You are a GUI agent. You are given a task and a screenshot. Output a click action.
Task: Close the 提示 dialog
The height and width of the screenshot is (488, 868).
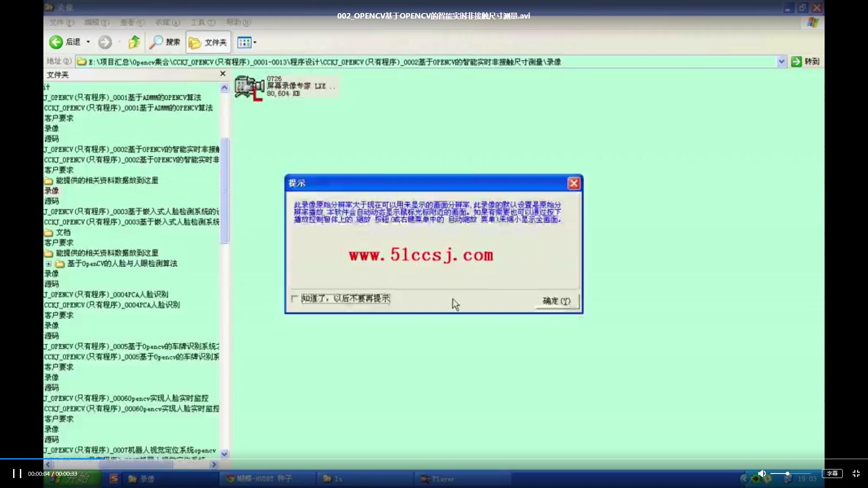point(574,183)
